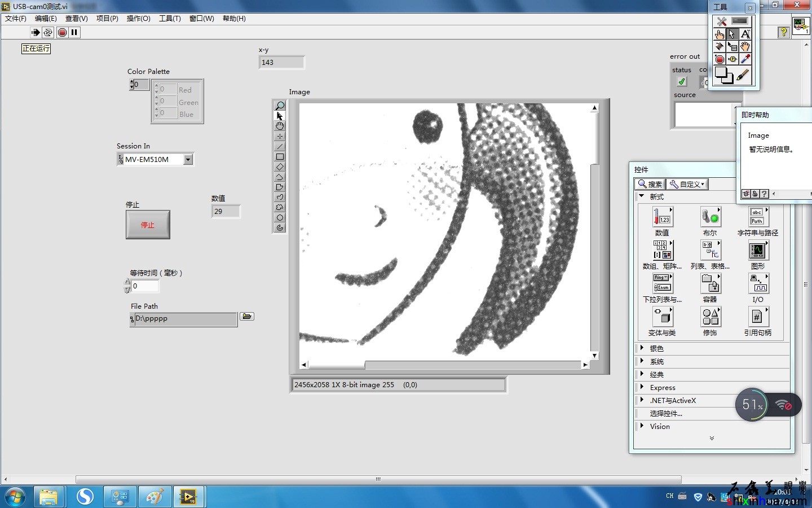Toggle the context help lock icon
The width and height of the screenshot is (812, 508).
755,194
